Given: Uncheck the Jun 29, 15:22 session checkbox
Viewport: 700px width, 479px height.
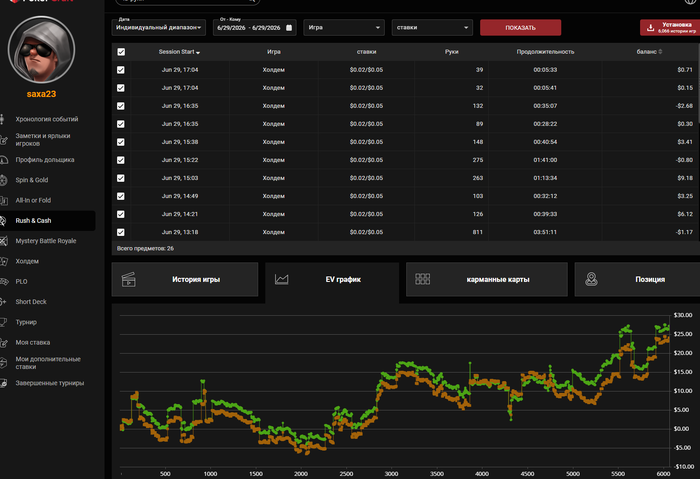Looking at the screenshot, I should point(121,160).
